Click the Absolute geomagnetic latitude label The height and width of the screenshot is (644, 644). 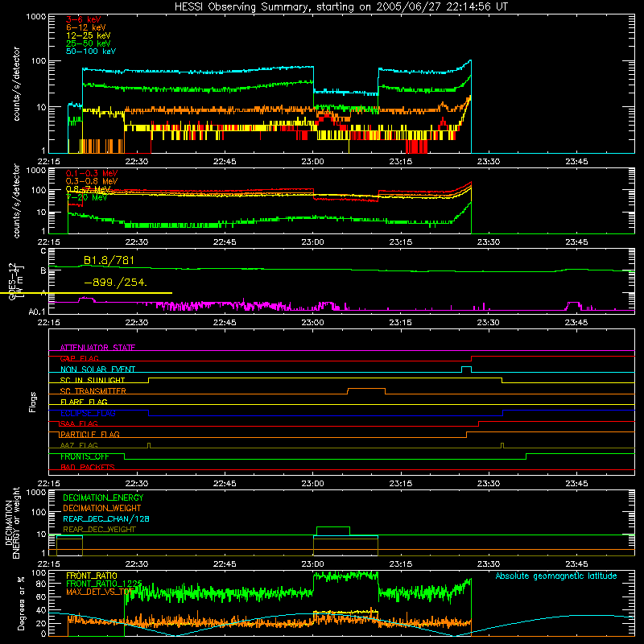coord(556,576)
